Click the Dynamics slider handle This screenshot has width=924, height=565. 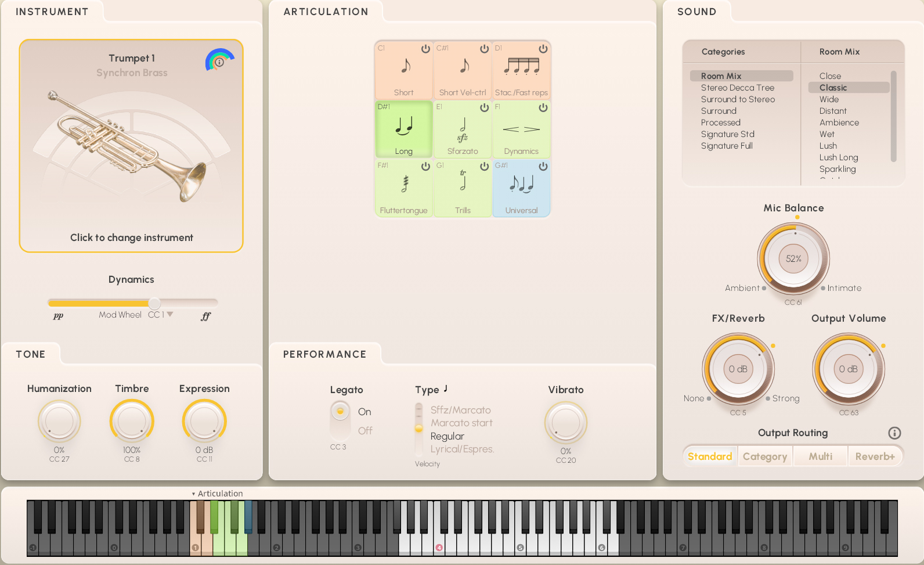tap(154, 303)
